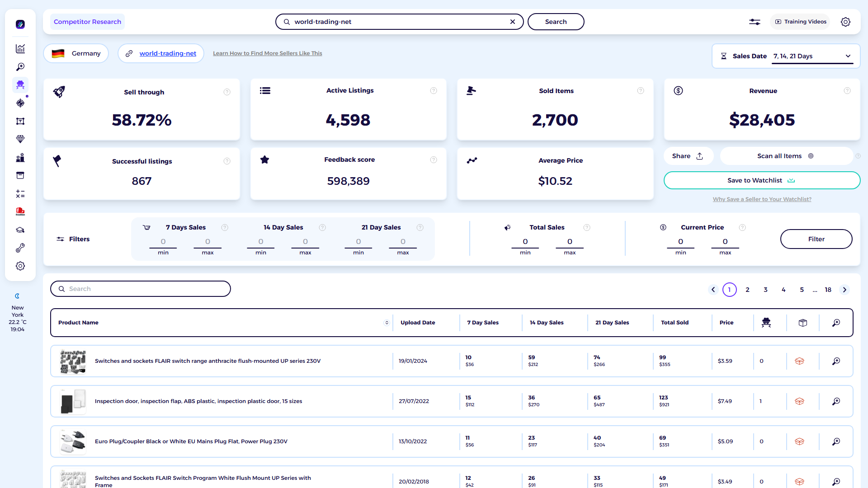Click the red truck shipping icon in the sidebar
This screenshot has height=488, width=868.
pos(20,211)
